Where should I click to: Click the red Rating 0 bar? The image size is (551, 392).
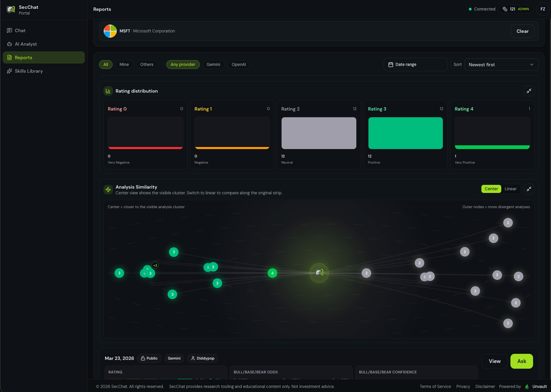coord(145,147)
